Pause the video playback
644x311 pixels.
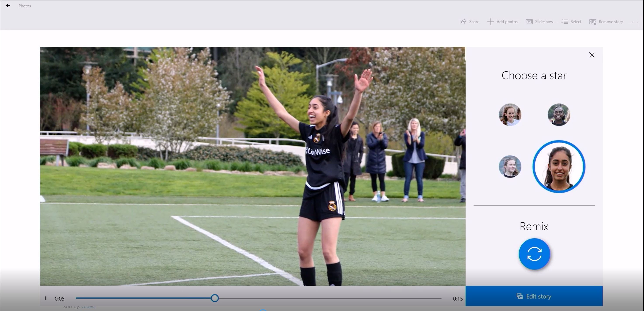(x=46, y=298)
